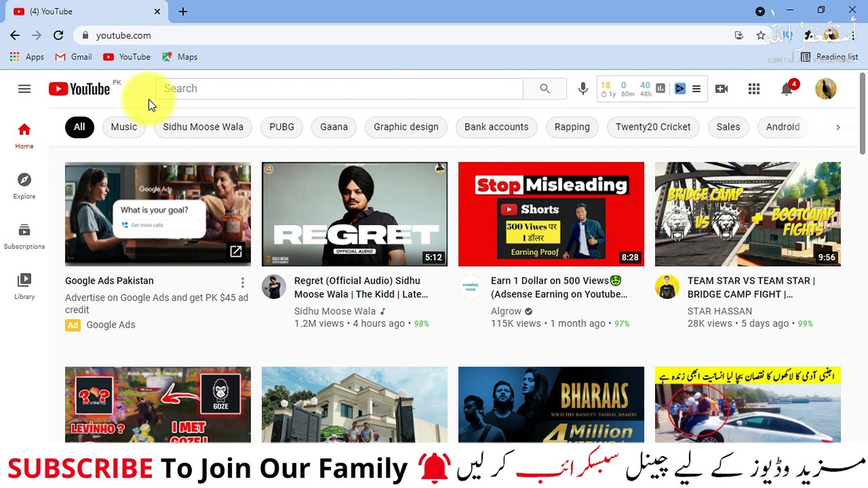This screenshot has height=488, width=868.
Task: Open Explore in sidebar
Action: (24, 186)
